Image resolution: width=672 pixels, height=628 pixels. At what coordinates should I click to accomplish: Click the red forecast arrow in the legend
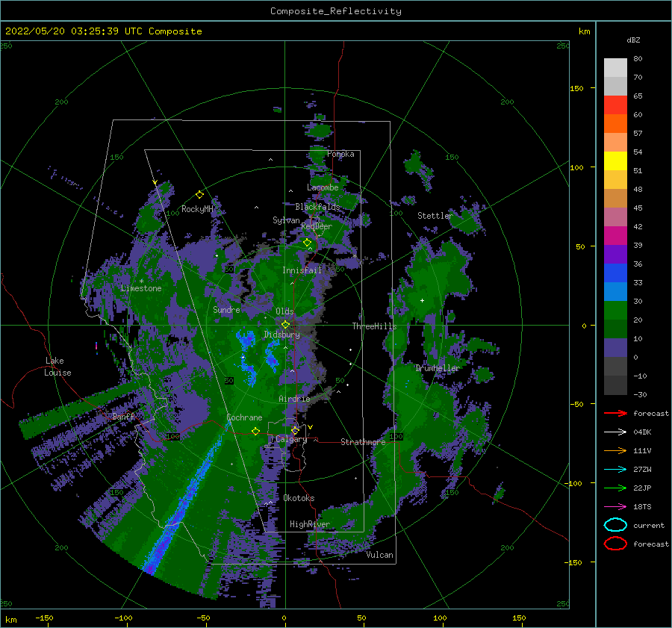coord(615,413)
